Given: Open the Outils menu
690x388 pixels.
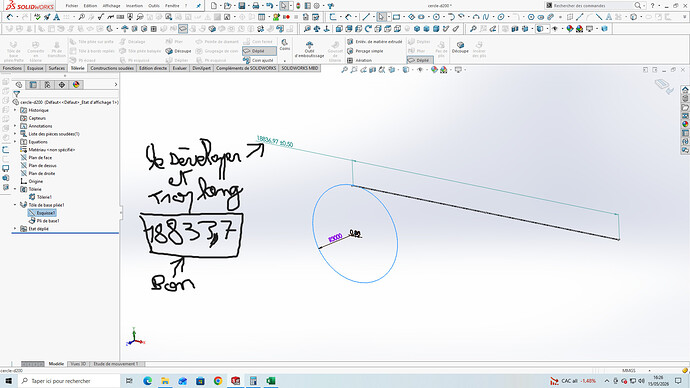Looking at the screenshot, I should click(x=154, y=6).
